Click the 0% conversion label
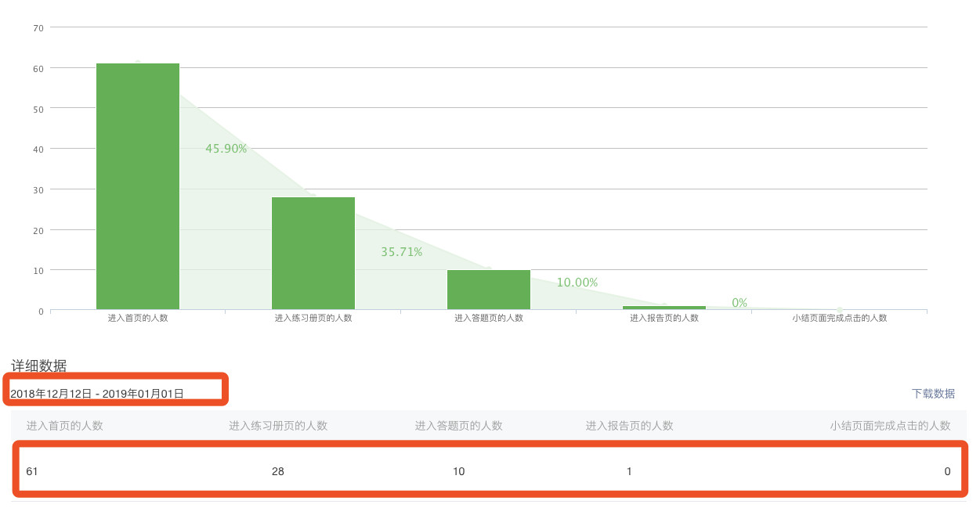The image size is (980, 508). (x=740, y=303)
